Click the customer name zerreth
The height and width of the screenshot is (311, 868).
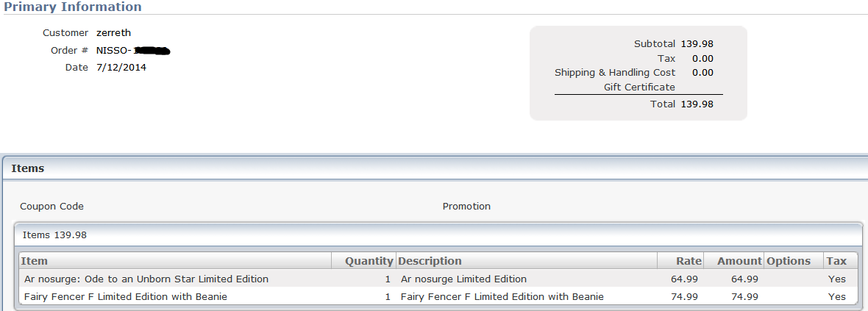coord(113,33)
